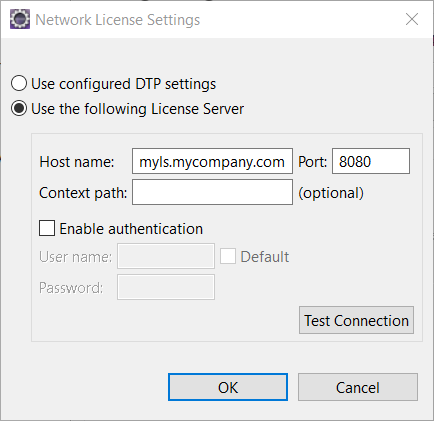Click the User name text box
This screenshot has width=434, height=421.
coord(166,256)
